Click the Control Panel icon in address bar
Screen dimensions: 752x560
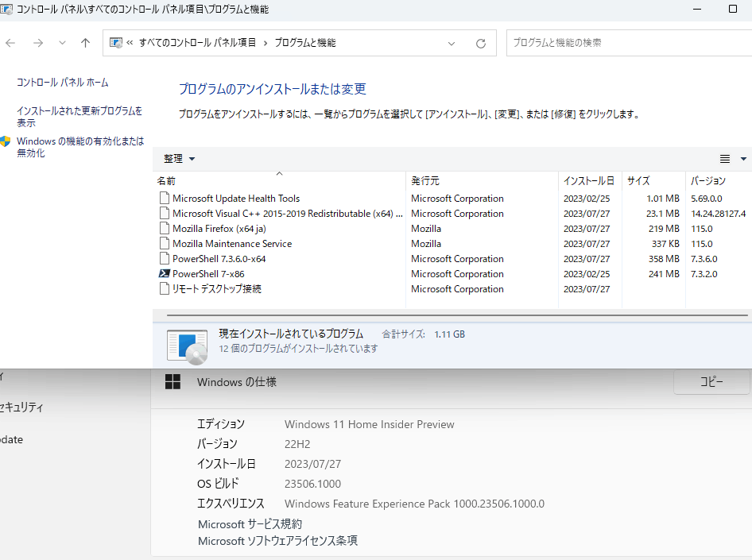116,43
